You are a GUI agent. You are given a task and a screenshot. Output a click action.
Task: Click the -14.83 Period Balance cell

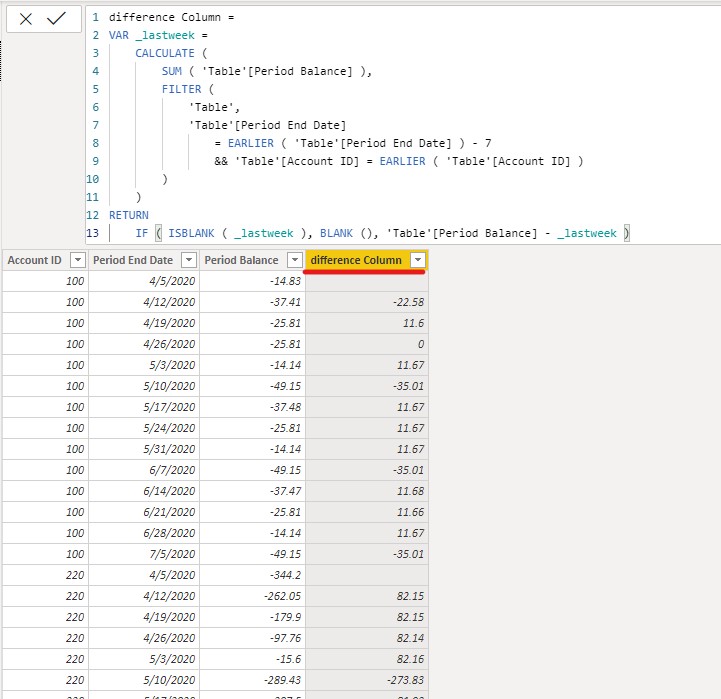click(x=252, y=281)
